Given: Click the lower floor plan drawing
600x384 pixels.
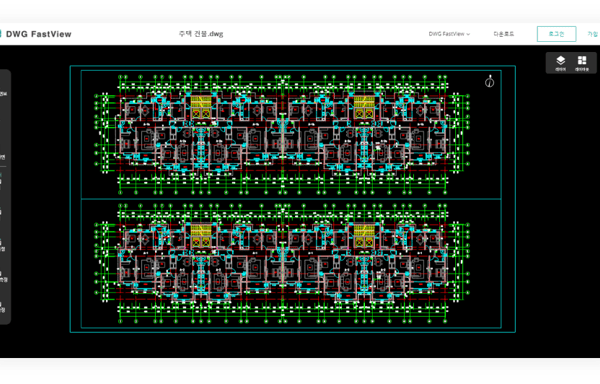Looking at the screenshot, I should [x=282, y=264].
